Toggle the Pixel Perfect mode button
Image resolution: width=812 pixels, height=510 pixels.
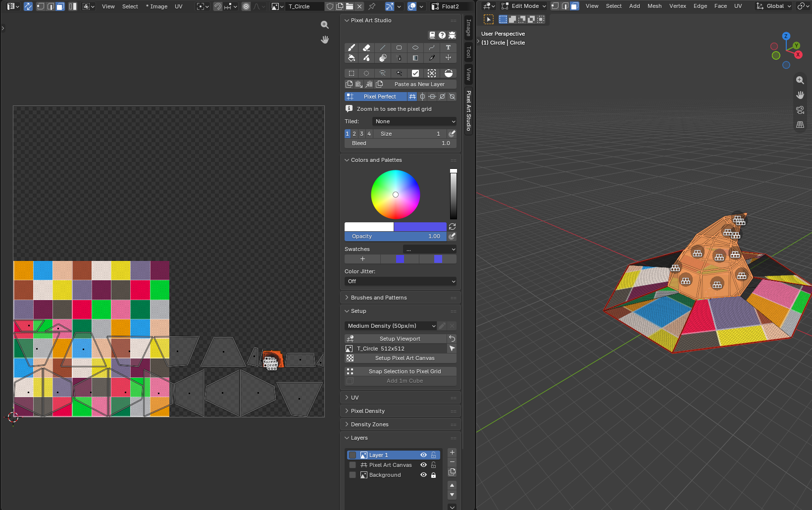pyautogui.click(x=376, y=97)
